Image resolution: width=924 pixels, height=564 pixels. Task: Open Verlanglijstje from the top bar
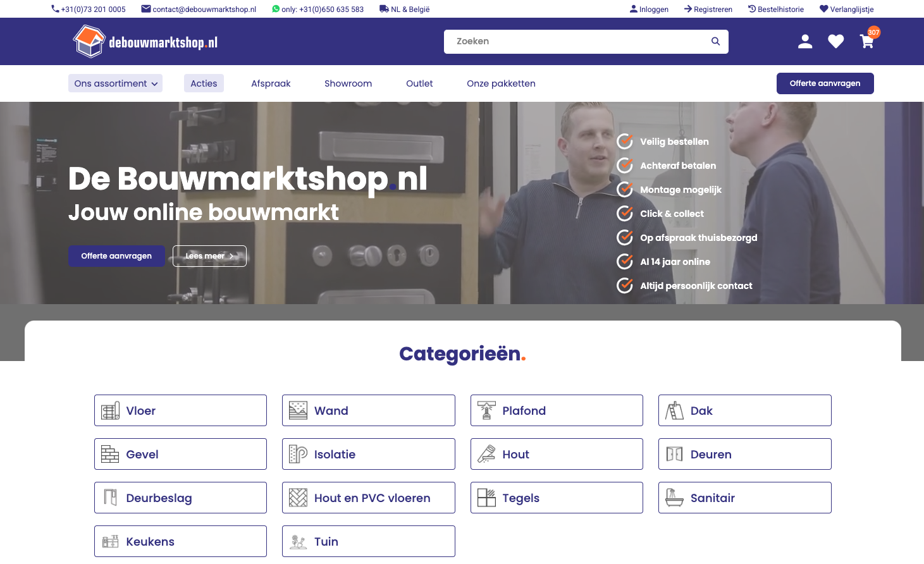pyautogui.click(x=847, y=9)
